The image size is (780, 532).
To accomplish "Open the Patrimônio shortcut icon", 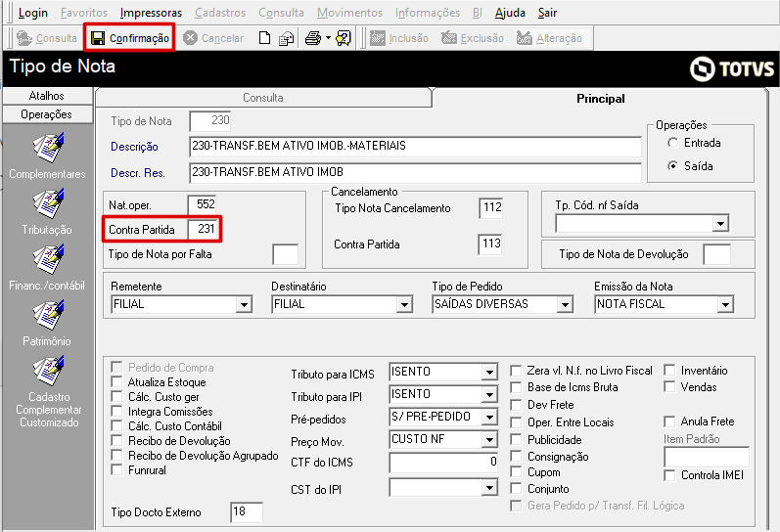I will point(48,314).
